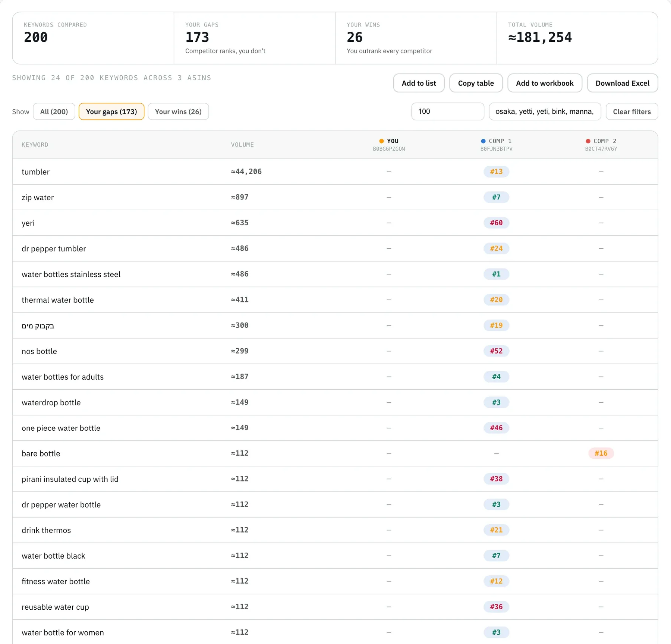Click Comp 2 rank #16 for bare bottle

pyautogui.click(x=601, y=453)
